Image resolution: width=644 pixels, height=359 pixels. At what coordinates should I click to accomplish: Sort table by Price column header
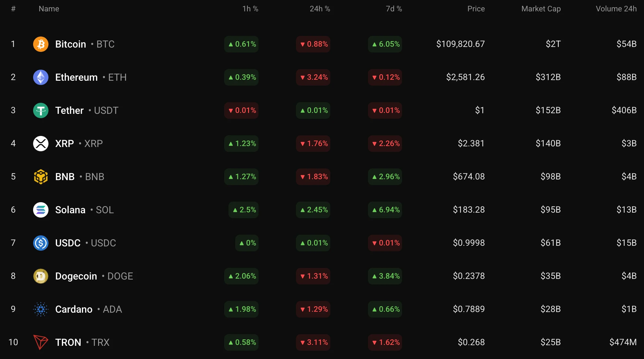pos(476,9)
